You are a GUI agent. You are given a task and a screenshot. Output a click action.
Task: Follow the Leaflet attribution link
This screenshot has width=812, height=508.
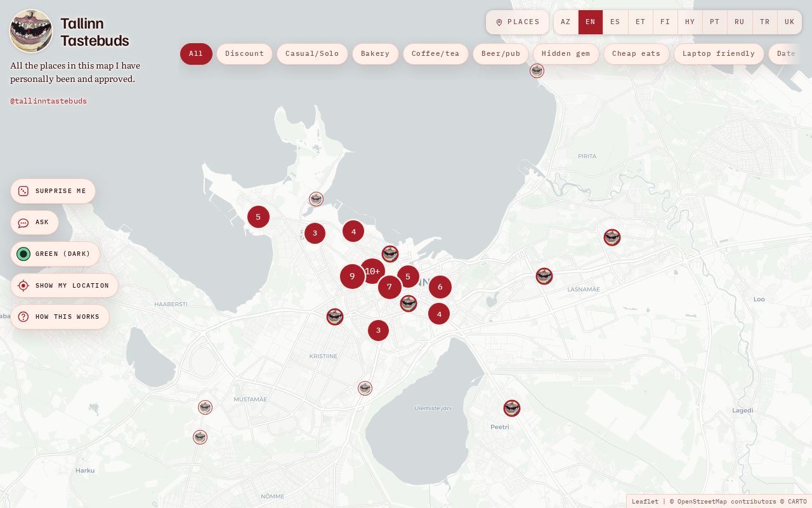[x=645, y=502]
